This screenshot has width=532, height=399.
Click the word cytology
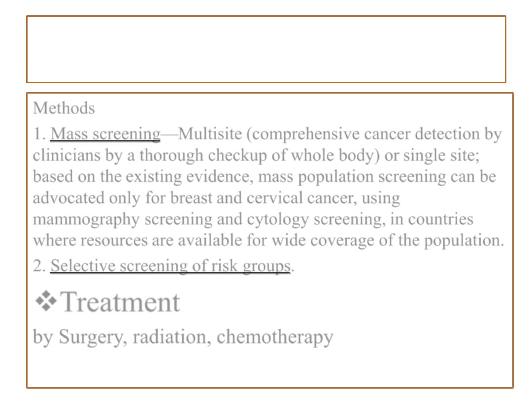(278, 220)
